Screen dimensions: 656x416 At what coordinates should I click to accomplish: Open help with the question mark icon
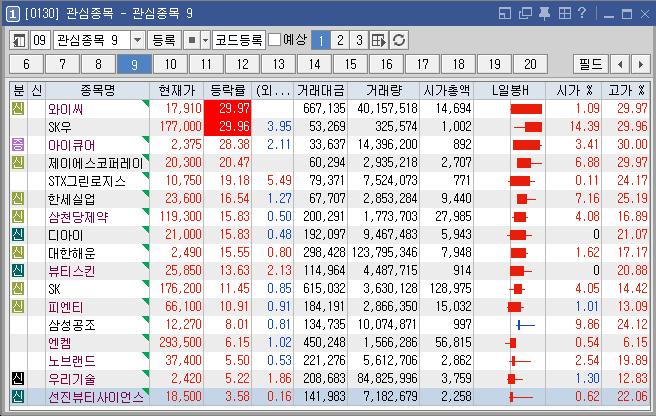point(582,13)
